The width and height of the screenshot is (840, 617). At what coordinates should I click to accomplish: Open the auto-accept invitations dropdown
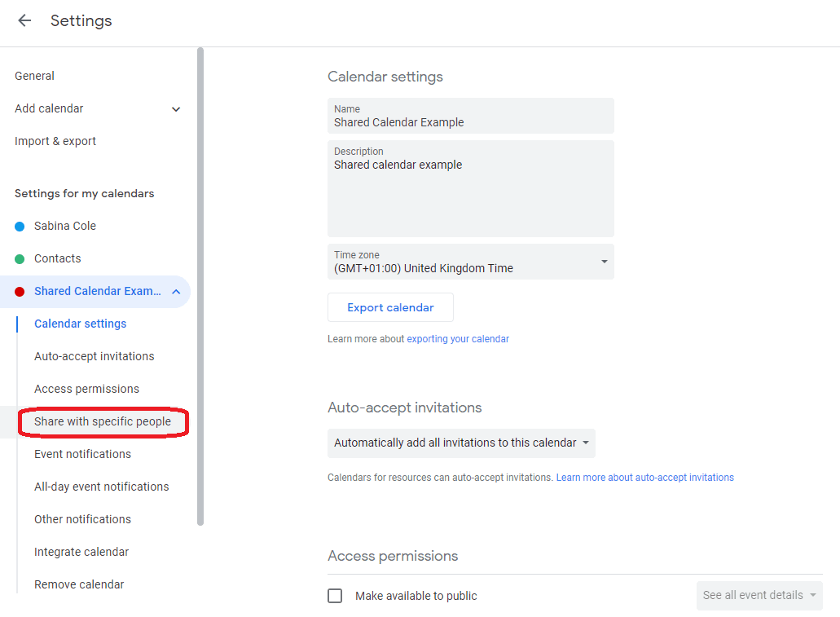pyautogui.click(x=461, y=443)
